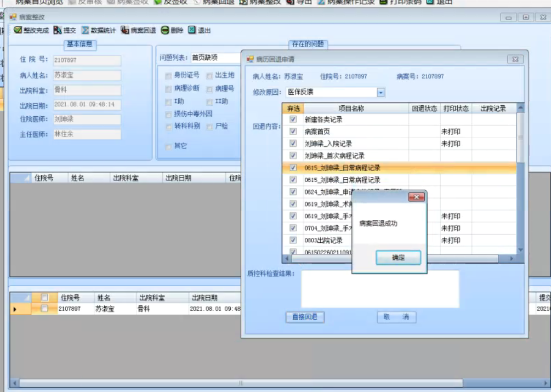The height and width of the screenshot is (392, 551).
Task: Click the 主任医师 field showing 林住余
Action: click(x=87, y=134)
